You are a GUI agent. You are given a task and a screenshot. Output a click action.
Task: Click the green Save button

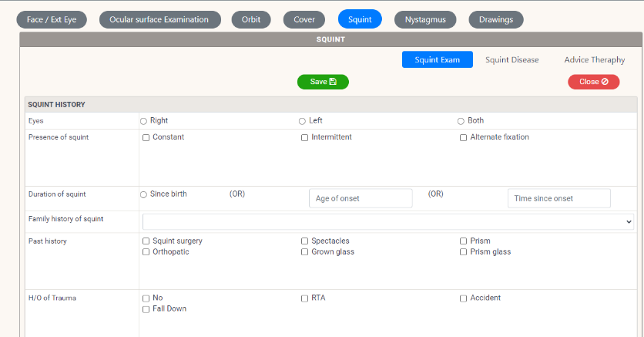click(323, 82)
